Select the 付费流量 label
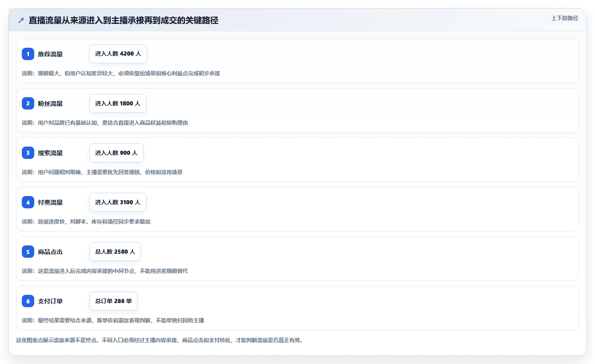This screenshot has height=364, width=595. tap(50, 202)
